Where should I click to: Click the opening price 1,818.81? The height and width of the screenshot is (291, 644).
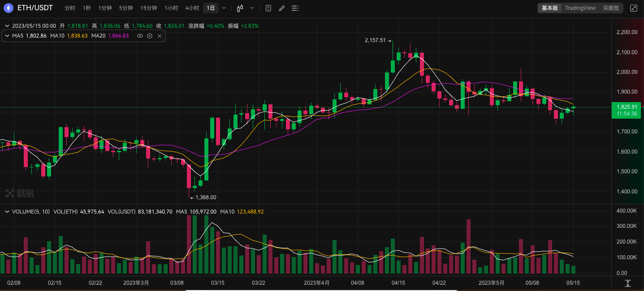point(78,26)
